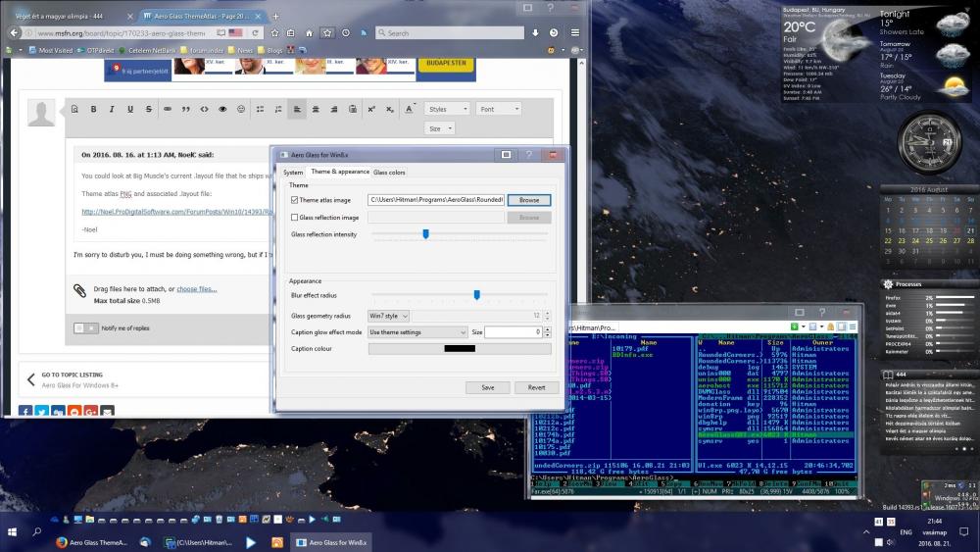Image resolution: width=980 pixels, height=552 pixels.
Task: Switch to the System tab
Action: [293, 173]
